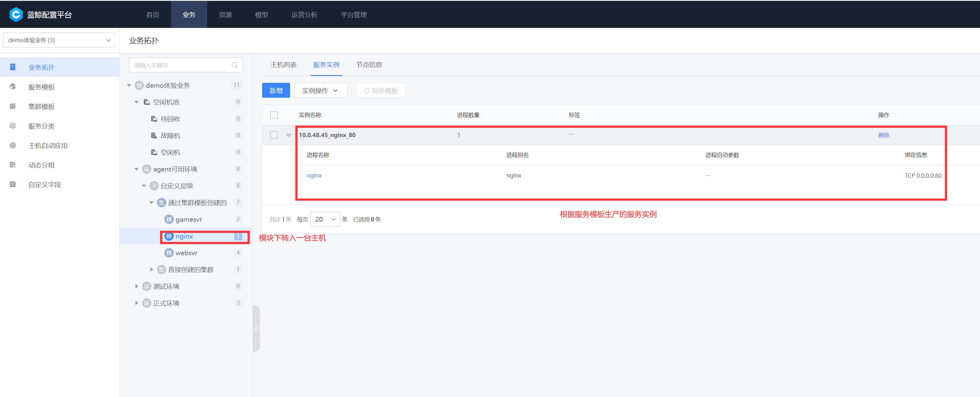Open the 运营分析 top menu
980x397 pixels.
pos(304,15)
